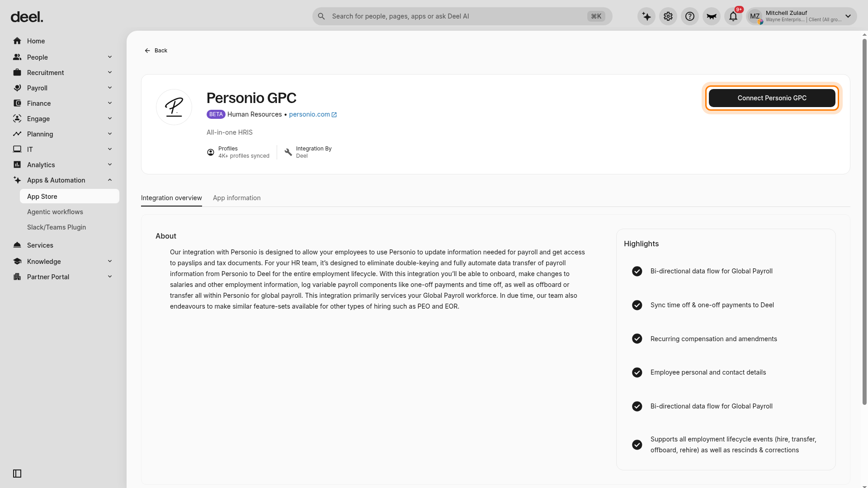Open Deel AI sparkle button
The width and height of the screenshot is (868, 488).
pyautogui.click(x=646, y=17)
